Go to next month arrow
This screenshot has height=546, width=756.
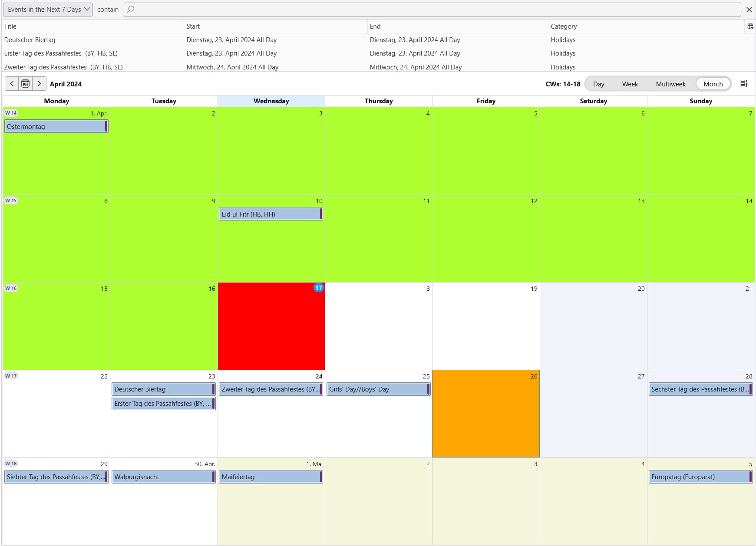tap(39, 84)
